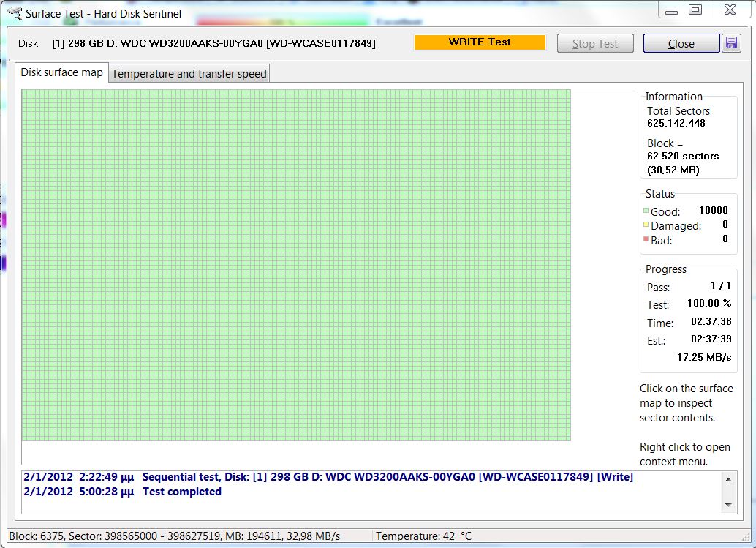Click the 'Test completed' log entry
The width and height of the screenshot is (756, 548).
click(122, 492)
